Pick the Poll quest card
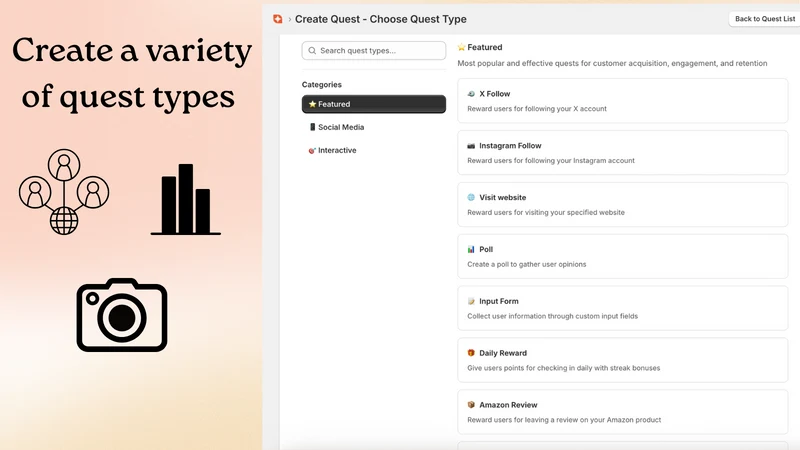 622,257
